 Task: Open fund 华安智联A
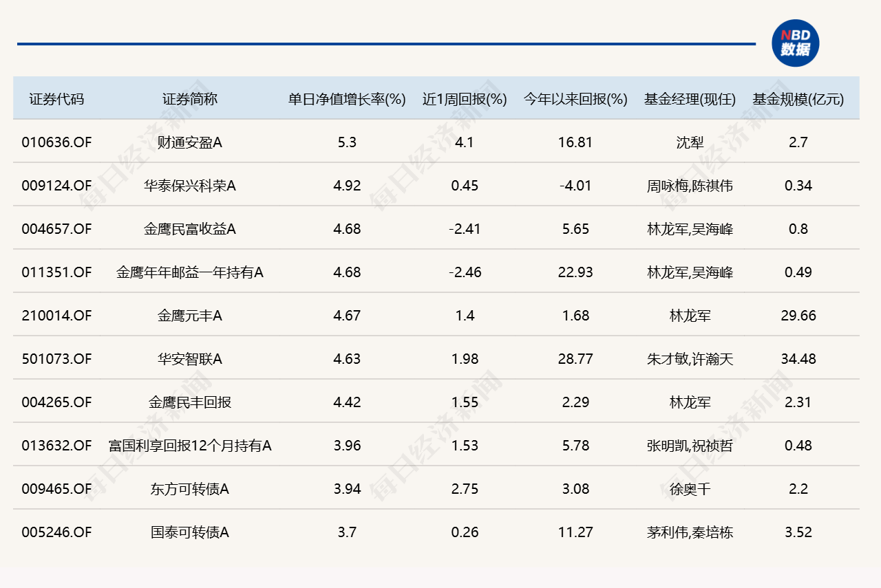point(190,359)
